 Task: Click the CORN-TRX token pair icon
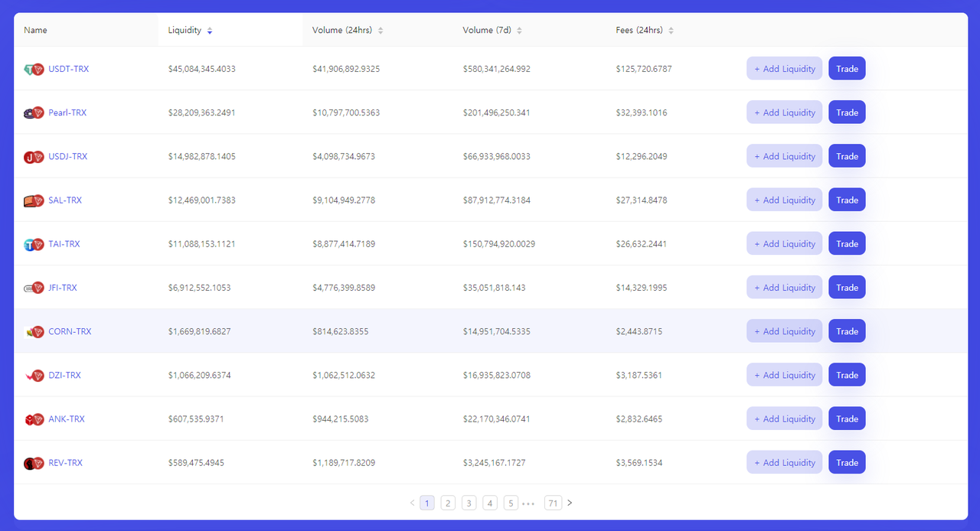coord(34,331)
